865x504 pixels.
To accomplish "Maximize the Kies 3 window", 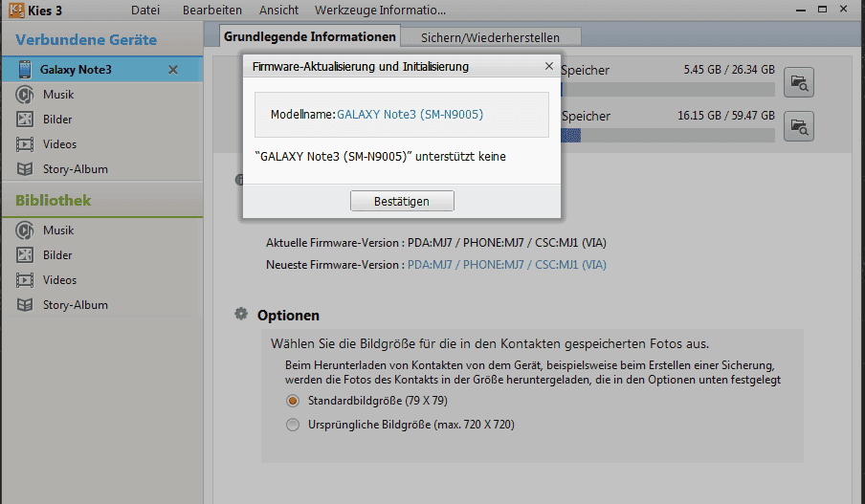I will [x=822, y=10].
